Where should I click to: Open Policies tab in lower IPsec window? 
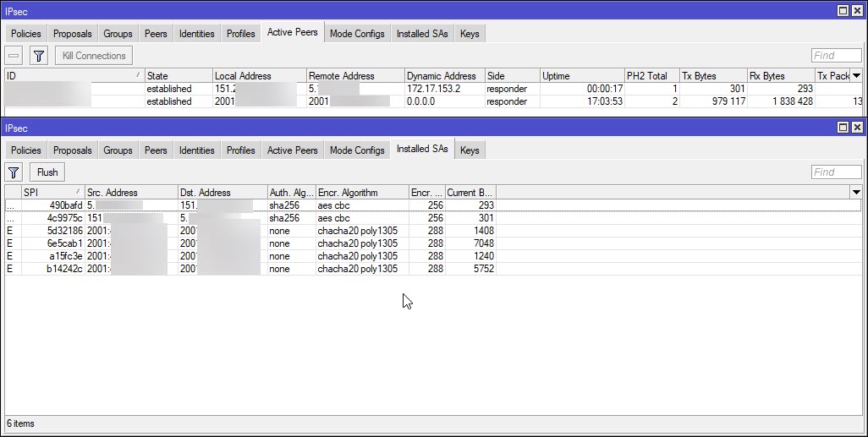tap(26, 150)
